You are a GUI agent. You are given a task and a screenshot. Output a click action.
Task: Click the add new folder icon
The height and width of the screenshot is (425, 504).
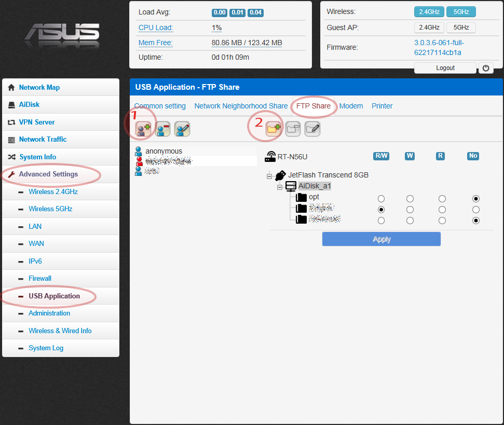click(x=274, y=130)
